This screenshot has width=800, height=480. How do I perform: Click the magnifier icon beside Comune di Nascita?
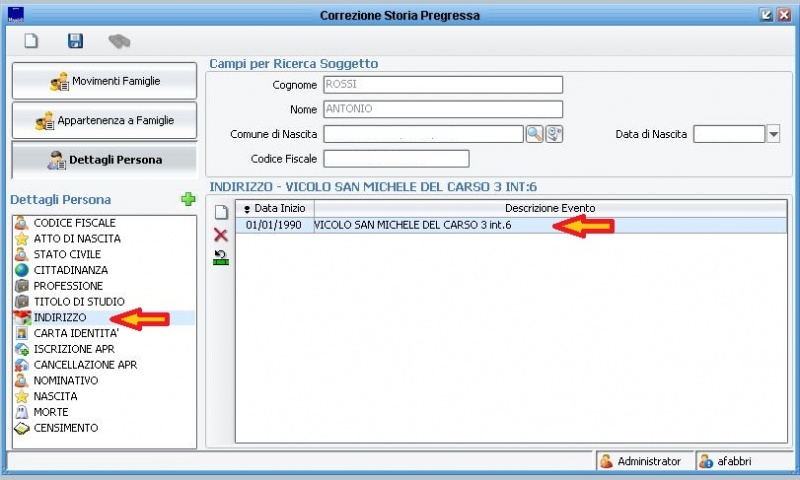tap(534, 134)
